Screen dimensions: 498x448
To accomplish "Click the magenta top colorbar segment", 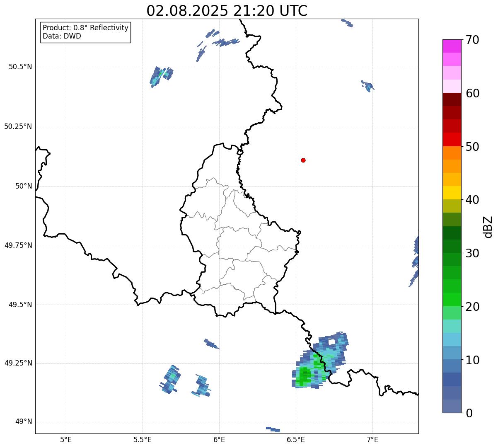I will pyautogui.click(x=452, y=46).
